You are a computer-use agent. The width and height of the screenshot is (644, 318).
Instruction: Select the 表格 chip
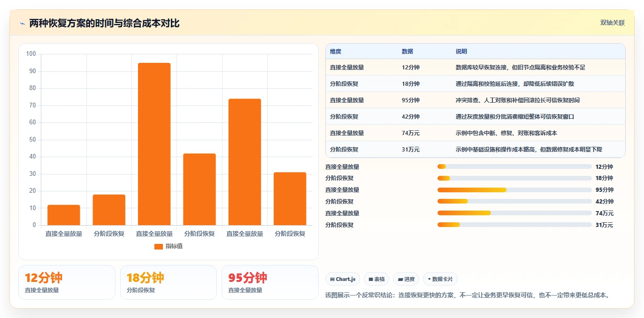[x=376, y=279]
